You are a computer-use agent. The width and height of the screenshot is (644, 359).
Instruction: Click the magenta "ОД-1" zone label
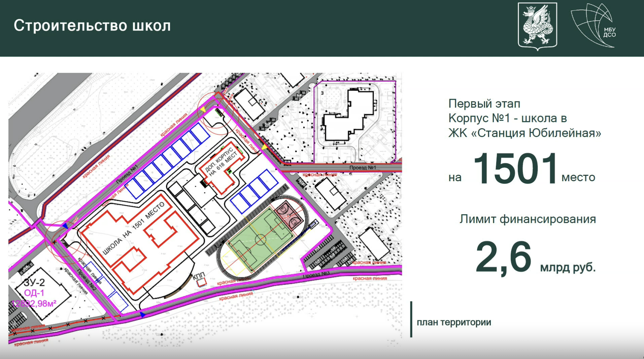point(34,293)
